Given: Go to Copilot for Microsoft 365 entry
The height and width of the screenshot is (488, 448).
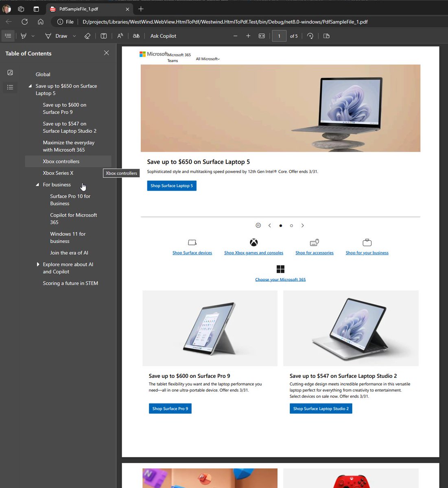Looking at the screenshot, I should pos(73,218).
